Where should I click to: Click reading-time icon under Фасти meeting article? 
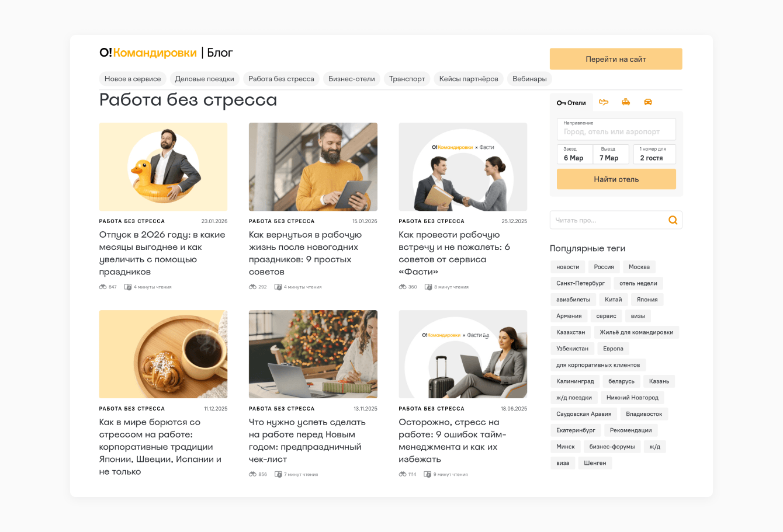point(428,287)
